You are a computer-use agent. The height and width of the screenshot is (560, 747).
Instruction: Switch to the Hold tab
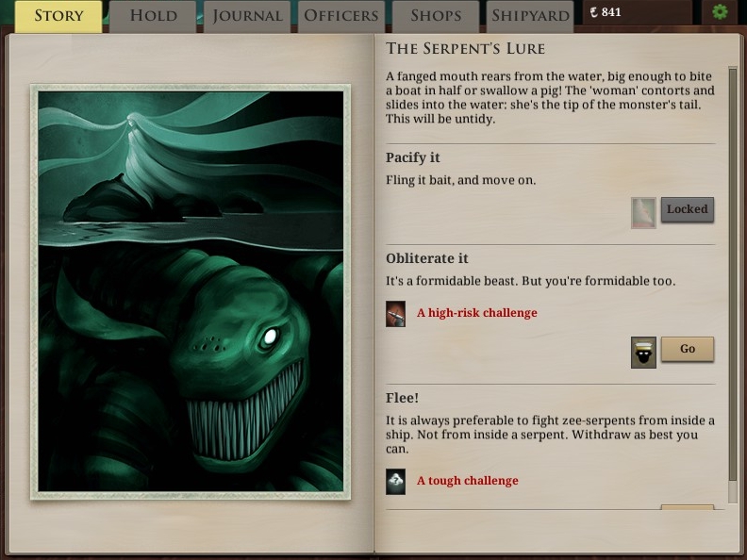pyautogui.click(x=153, y=16)
